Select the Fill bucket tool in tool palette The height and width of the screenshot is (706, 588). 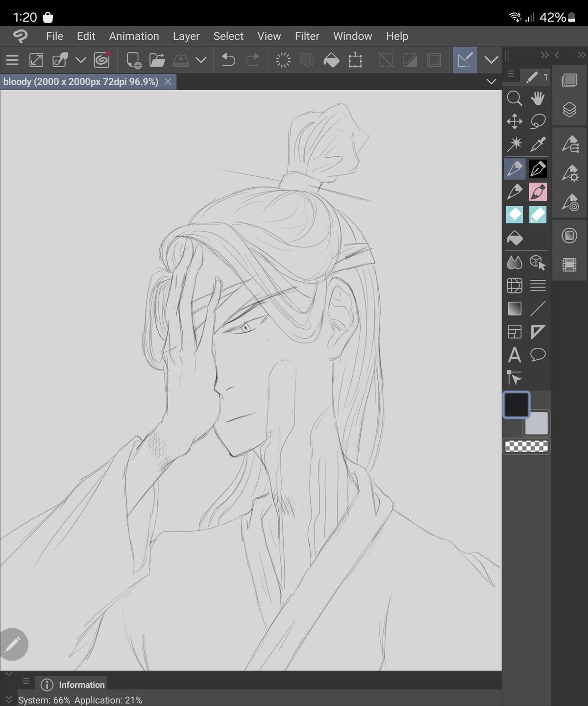click(514, 238)
